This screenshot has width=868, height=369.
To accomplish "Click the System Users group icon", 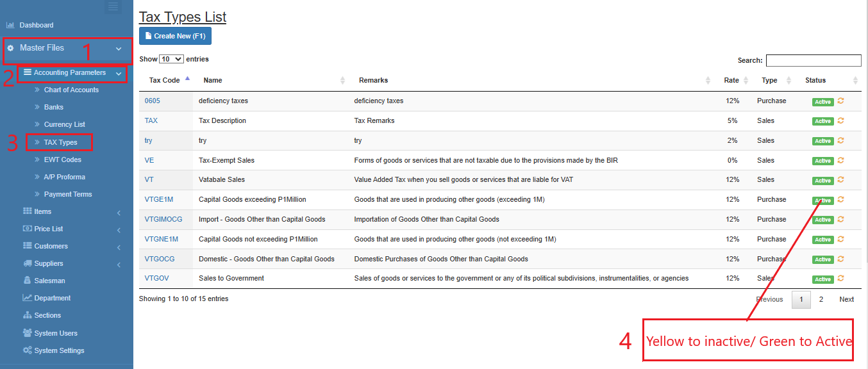I will point(28,333).
